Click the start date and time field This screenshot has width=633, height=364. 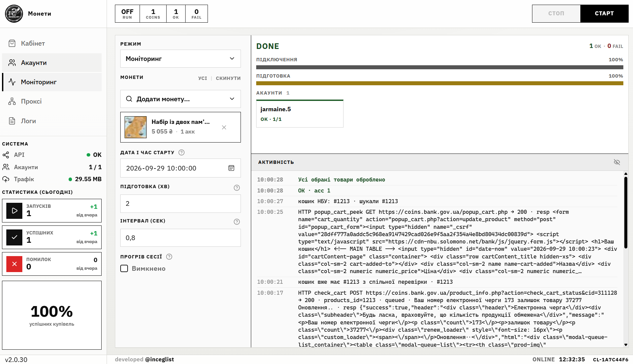[180, 168]
